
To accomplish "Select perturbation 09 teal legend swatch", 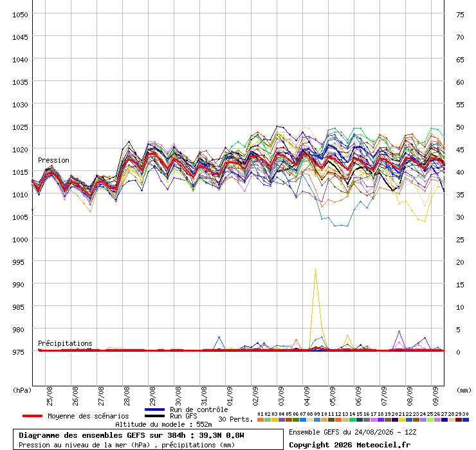I will tap(317, 420).
